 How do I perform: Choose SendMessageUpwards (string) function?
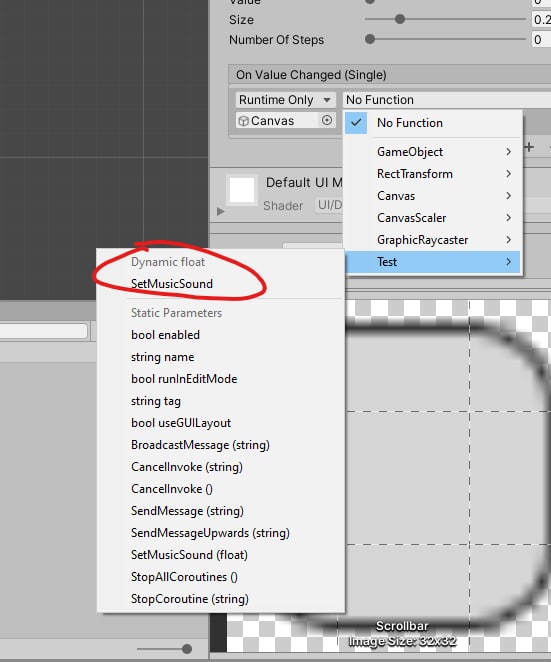coord(220,533)
